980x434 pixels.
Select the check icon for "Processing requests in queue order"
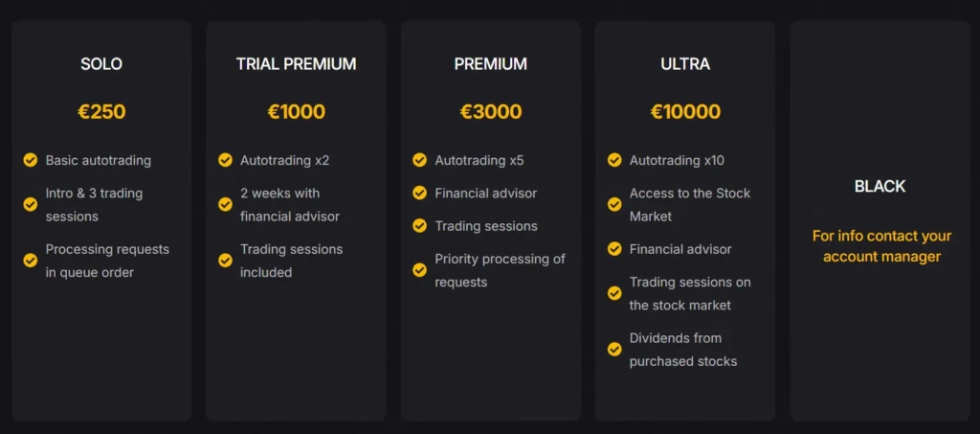pos(31,261)
